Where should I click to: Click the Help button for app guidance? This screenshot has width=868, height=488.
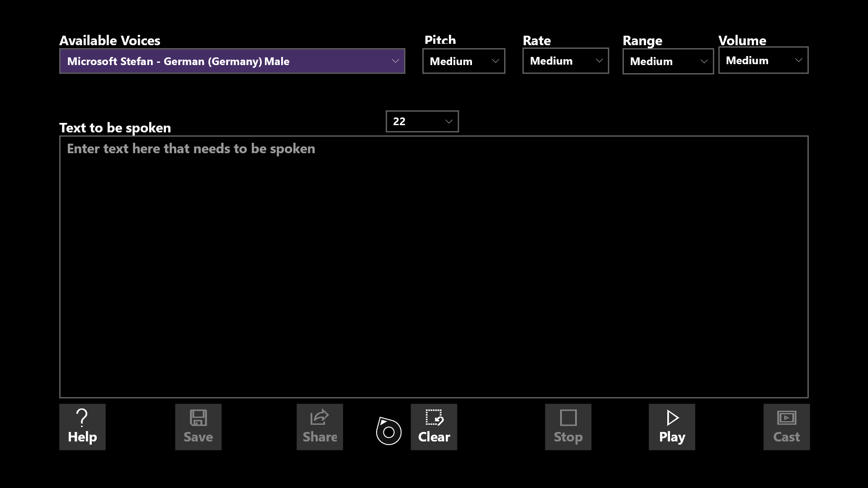point(82,427)
